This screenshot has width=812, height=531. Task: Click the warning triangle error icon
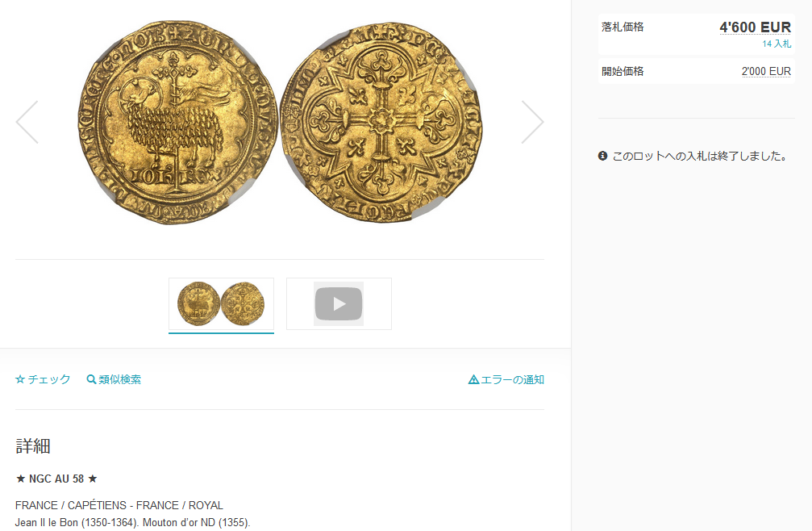473,380
